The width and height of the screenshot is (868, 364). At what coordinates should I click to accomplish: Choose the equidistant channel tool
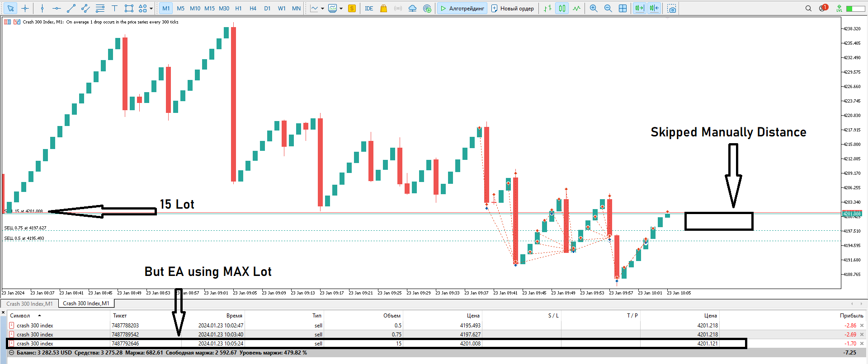click(x=85, y=8)
